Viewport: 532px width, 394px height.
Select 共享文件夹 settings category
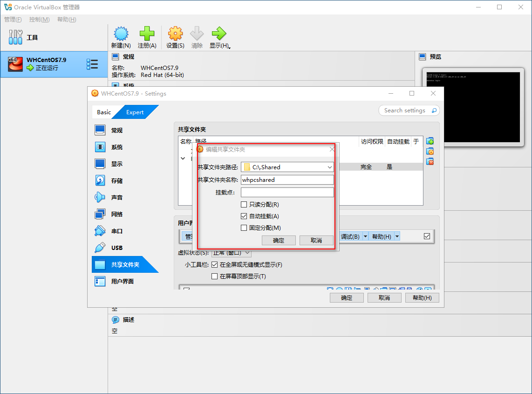[x=125, y=264]
